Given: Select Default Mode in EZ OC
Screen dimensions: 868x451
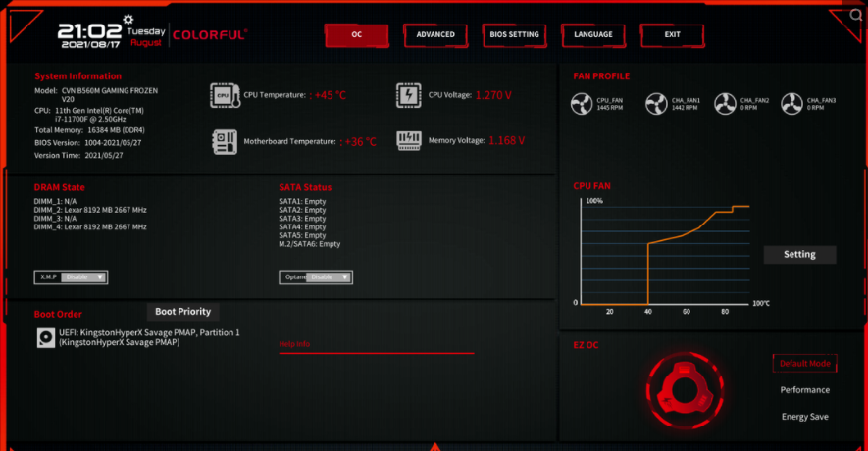Looking at the screenshot, I should (804, 364).
